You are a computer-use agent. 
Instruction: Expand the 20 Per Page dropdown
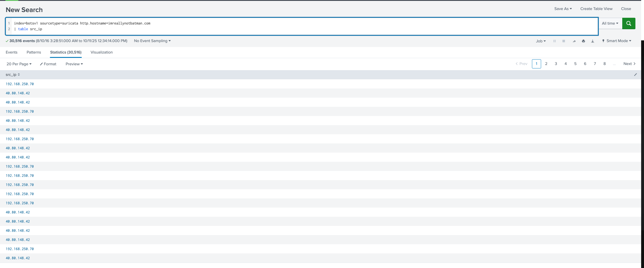click(19, 64)
